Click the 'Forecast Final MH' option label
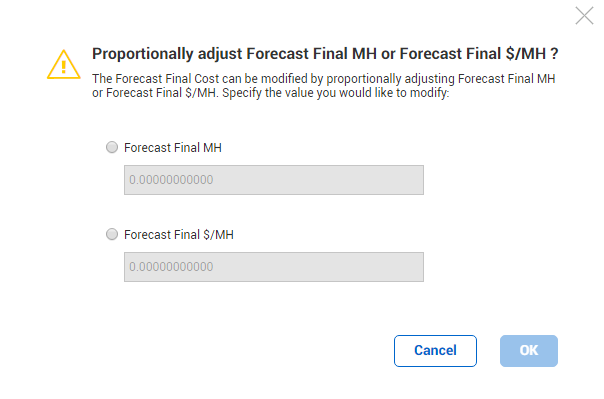Image resolution: width=604 pixels, height=399 pixels. [x=173, y=148]
